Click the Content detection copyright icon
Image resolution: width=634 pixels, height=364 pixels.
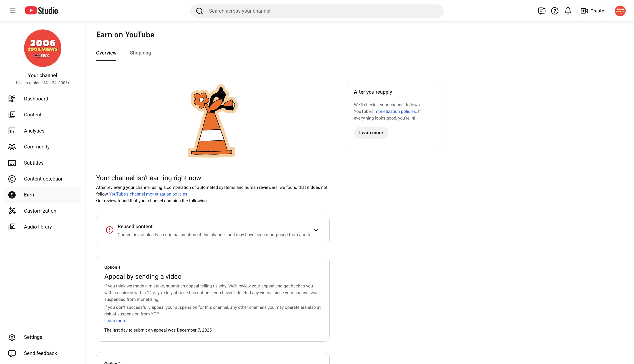point(12,179)
